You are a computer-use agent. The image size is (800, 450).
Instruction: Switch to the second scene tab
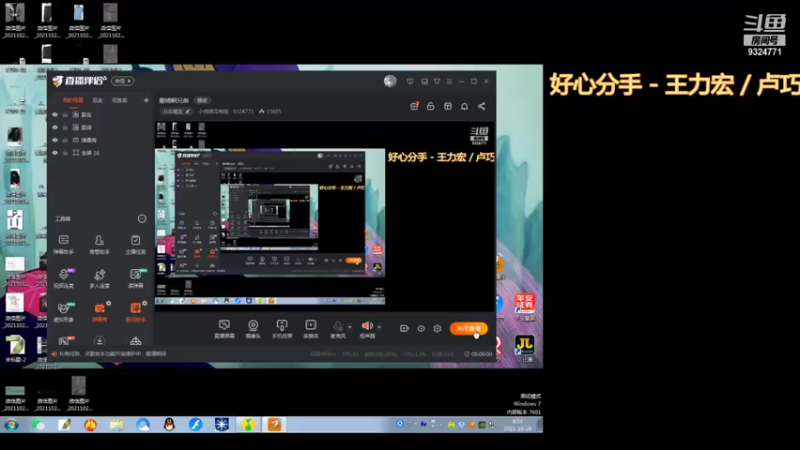[97, 101]
